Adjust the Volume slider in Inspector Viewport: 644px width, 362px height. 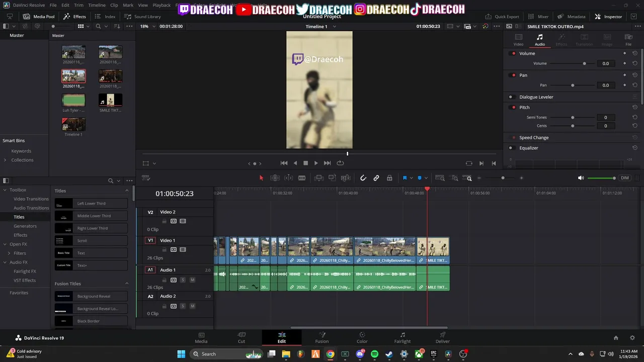(x=572, y=63)
